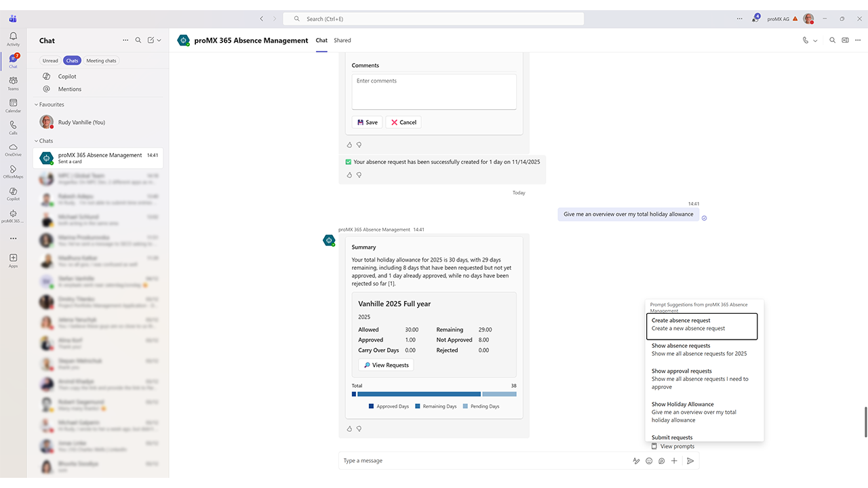
Task: Click the Pending Days bar segment
Action: point(499,394)
